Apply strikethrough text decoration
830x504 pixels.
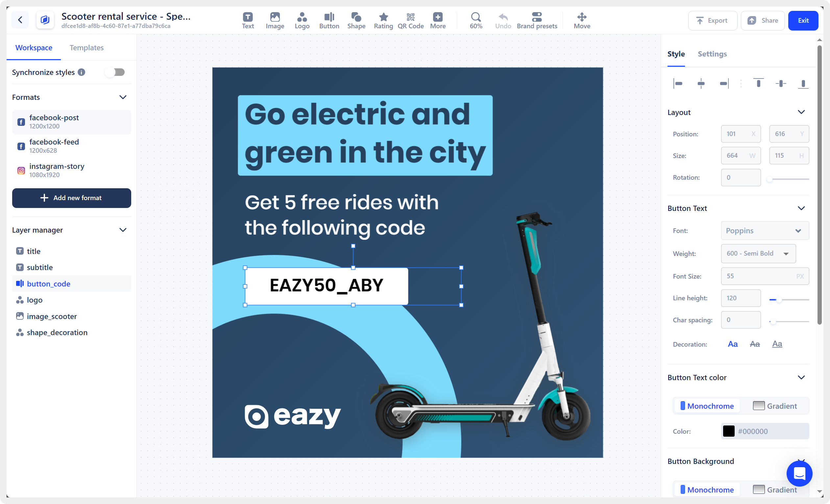coord(755,344)
